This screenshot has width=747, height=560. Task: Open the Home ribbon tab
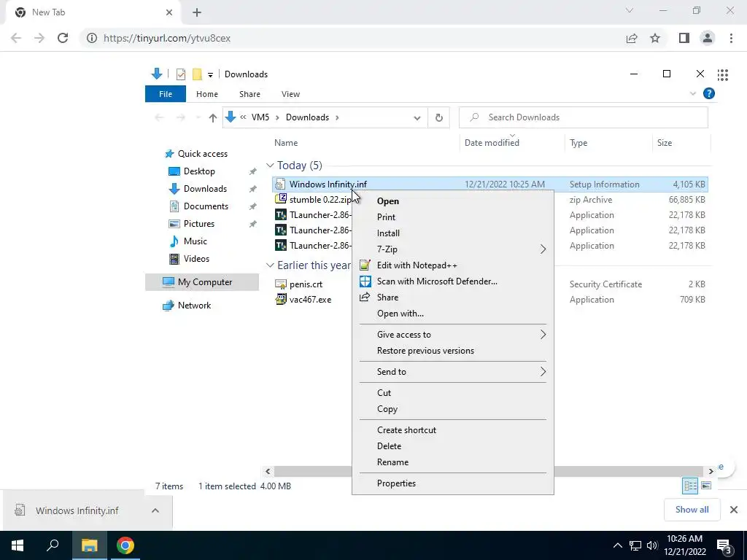tap(206, 94)
